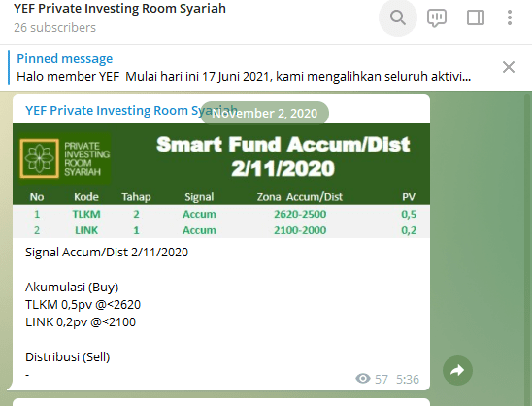Open the discussion comments icon

[x=437, y=17]
